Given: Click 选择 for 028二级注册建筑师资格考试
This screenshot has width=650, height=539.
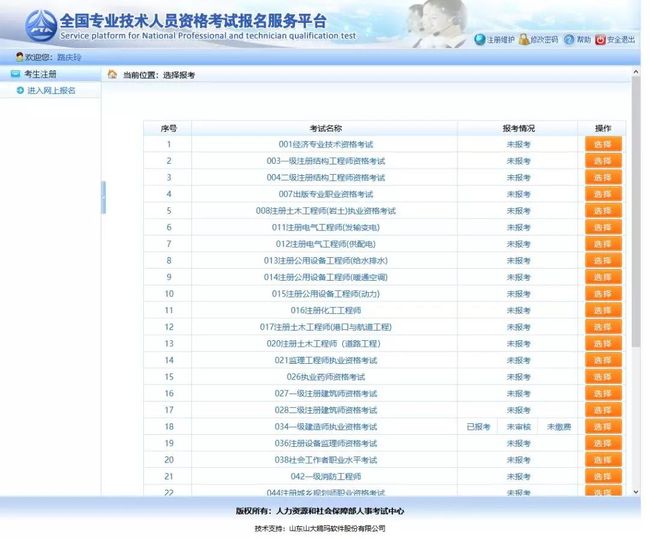Looking at the screenshot, I should [603, 410].
